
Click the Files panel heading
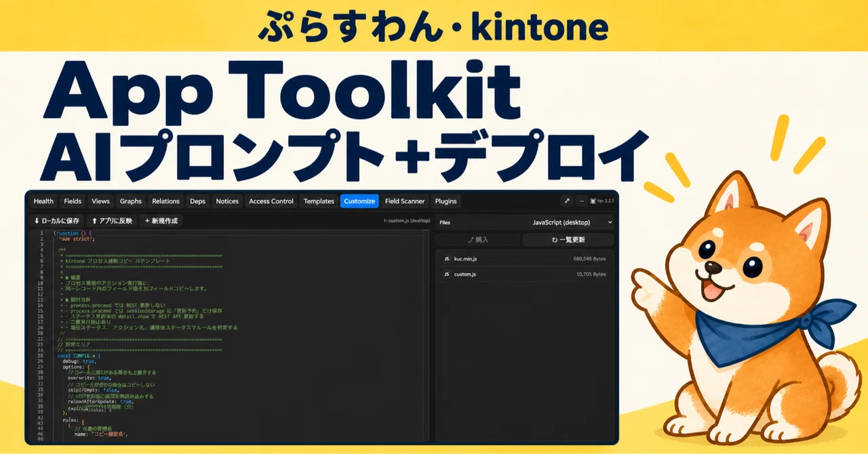coord(445,222)
